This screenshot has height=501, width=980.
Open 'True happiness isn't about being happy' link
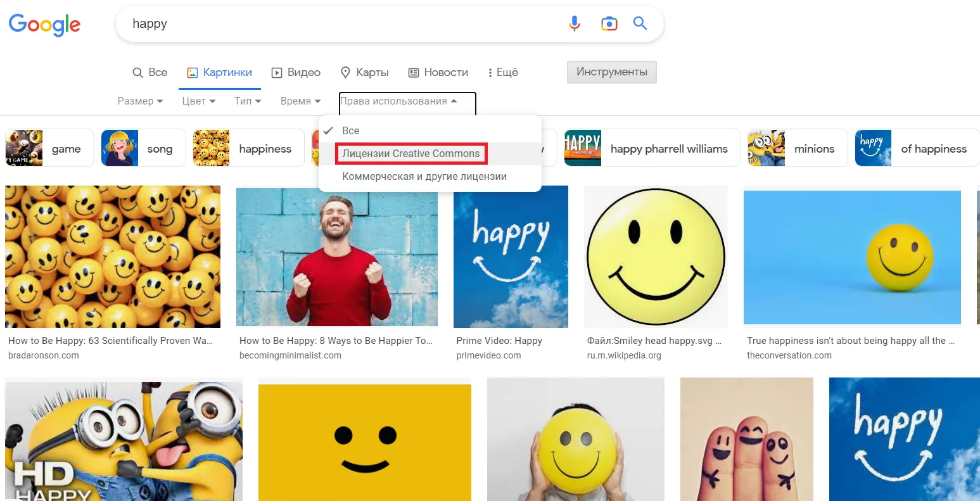[851, 341]
